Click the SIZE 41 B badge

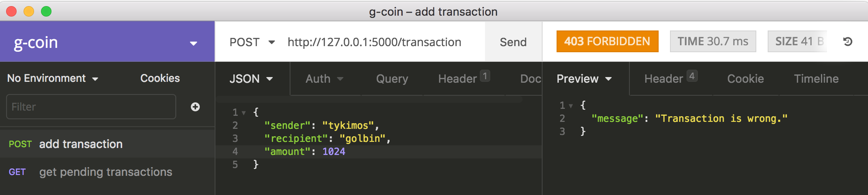797,41
